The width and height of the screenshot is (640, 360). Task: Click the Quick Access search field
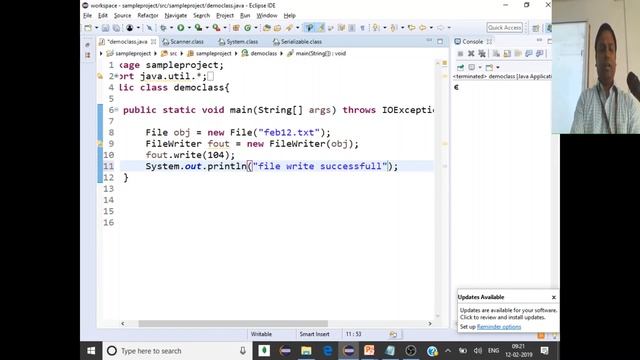tap(504, 28)
